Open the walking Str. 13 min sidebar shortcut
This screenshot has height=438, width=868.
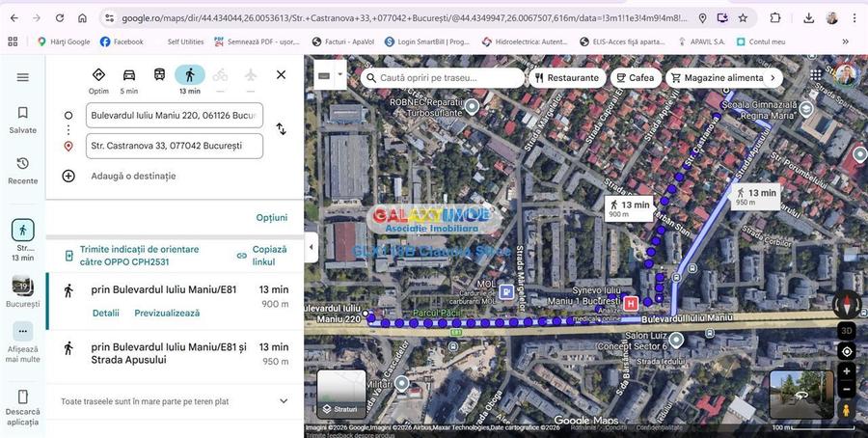coord(23,240)
